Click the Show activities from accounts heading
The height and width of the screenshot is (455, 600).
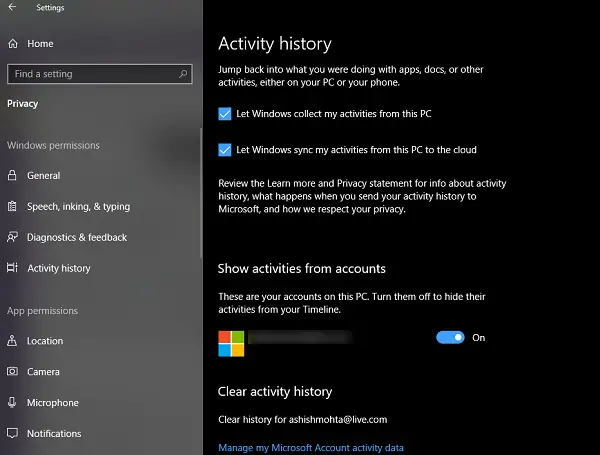[x=302, y=269]
